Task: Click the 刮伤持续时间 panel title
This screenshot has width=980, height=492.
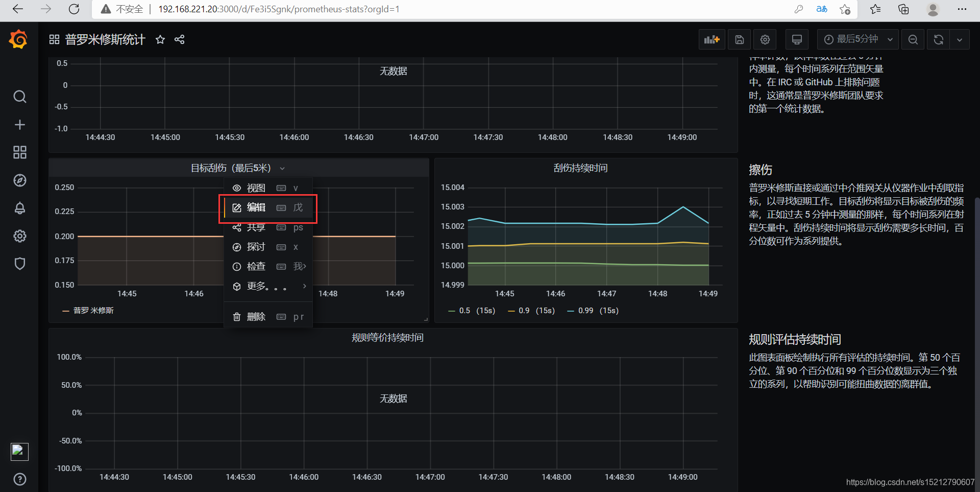Action: [580, 168]
